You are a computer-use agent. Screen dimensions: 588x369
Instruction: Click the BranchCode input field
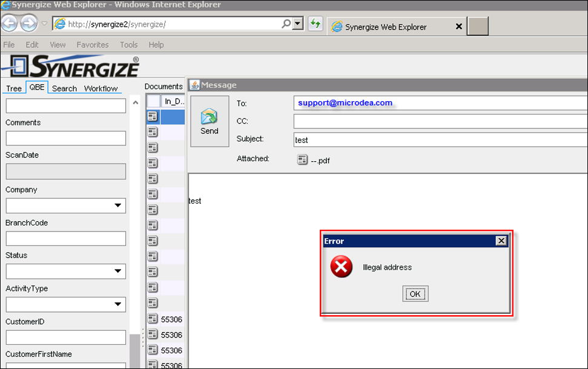[x=65, y=238]
